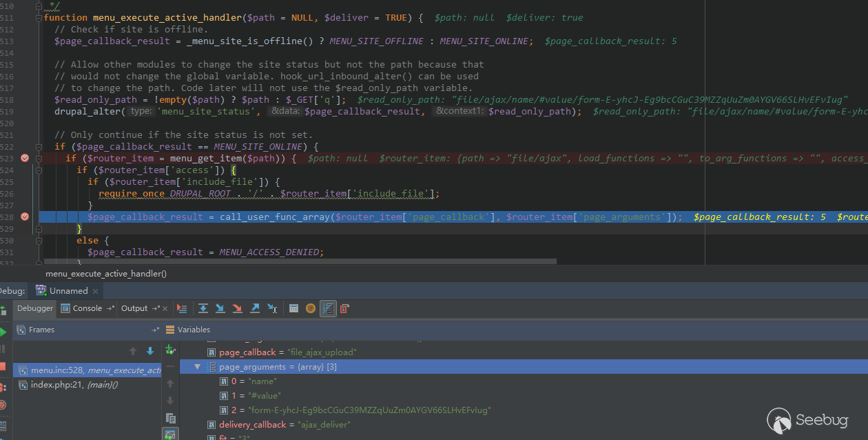Collapse the page_arguments array node
The width and height of the screenshot is (868, 440).
(x=198, y=367)
